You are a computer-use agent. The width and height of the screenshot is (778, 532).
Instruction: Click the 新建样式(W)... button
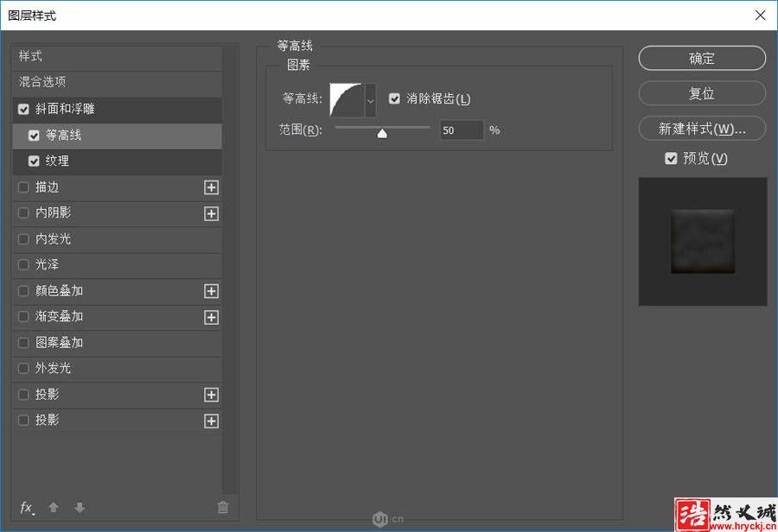pyautogui.click(x=702, y=129)
